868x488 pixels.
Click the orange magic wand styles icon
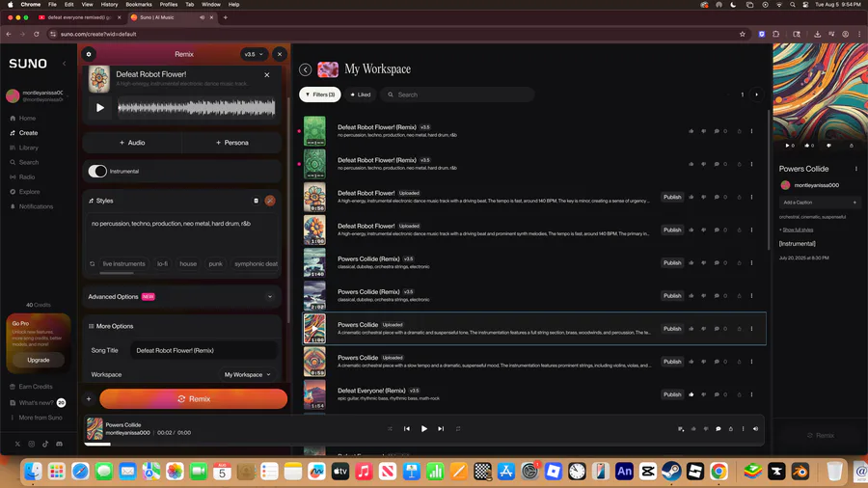[270, 201]
